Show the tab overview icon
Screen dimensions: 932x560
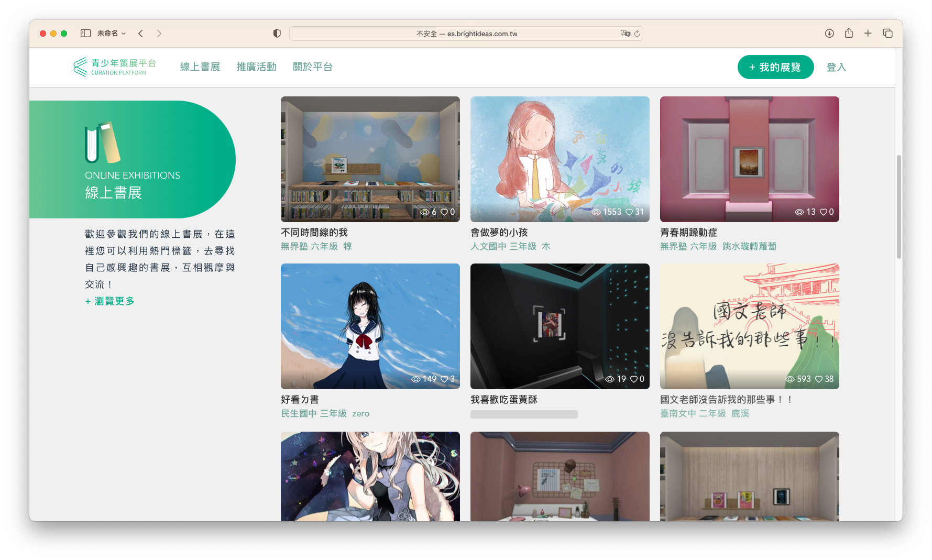(x=888, y=34)
